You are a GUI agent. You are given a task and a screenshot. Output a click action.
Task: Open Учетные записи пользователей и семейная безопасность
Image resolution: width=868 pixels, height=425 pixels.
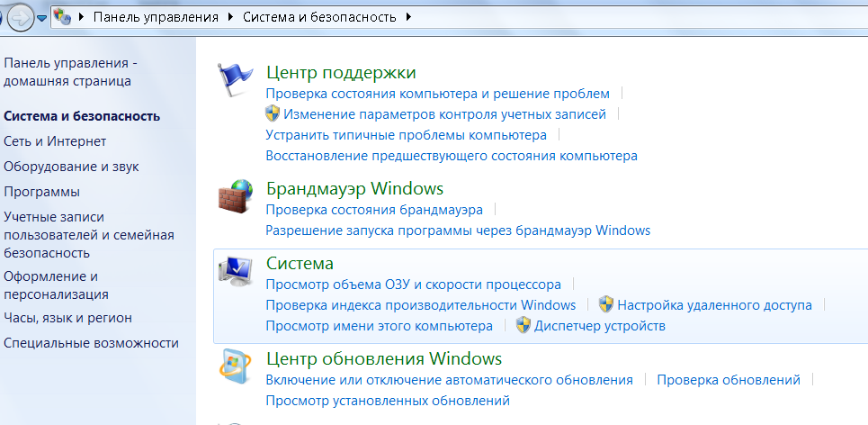pos(89,235)
